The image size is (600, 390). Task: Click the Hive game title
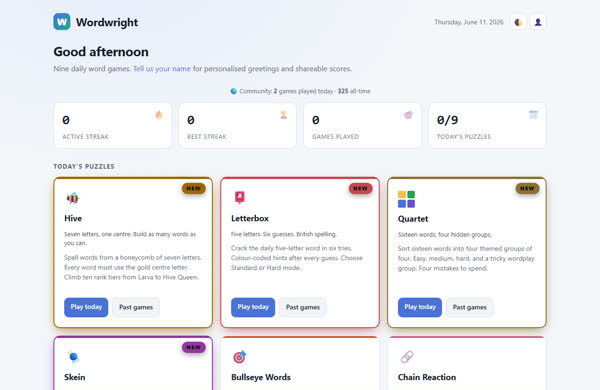pos(73,219)
